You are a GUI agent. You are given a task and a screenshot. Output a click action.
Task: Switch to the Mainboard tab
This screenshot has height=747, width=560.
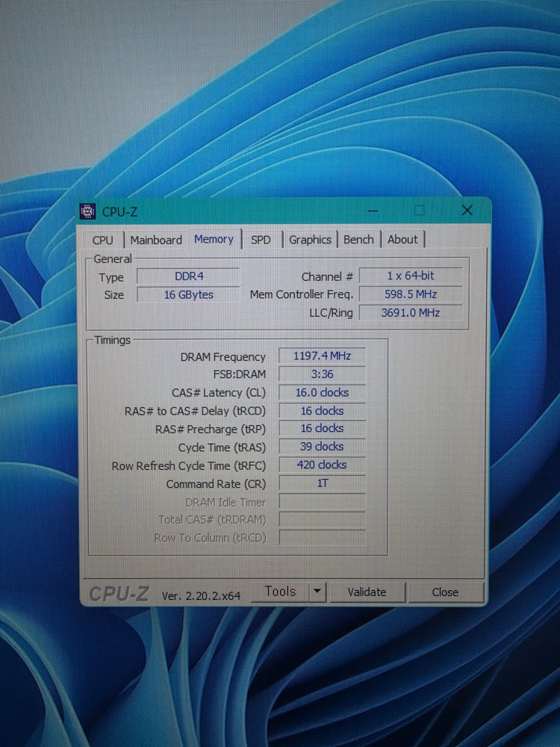156,240
